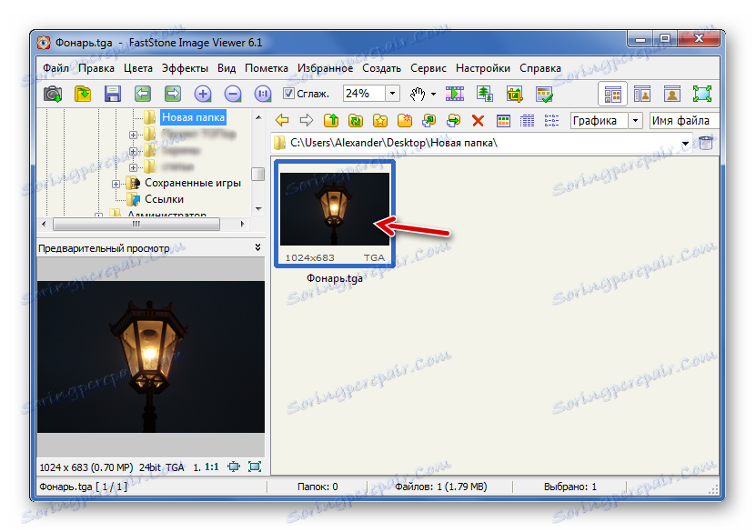Open Графика file filter dropdown
Viewport: 756px width, 532px height.
click(x=636, y=120)
